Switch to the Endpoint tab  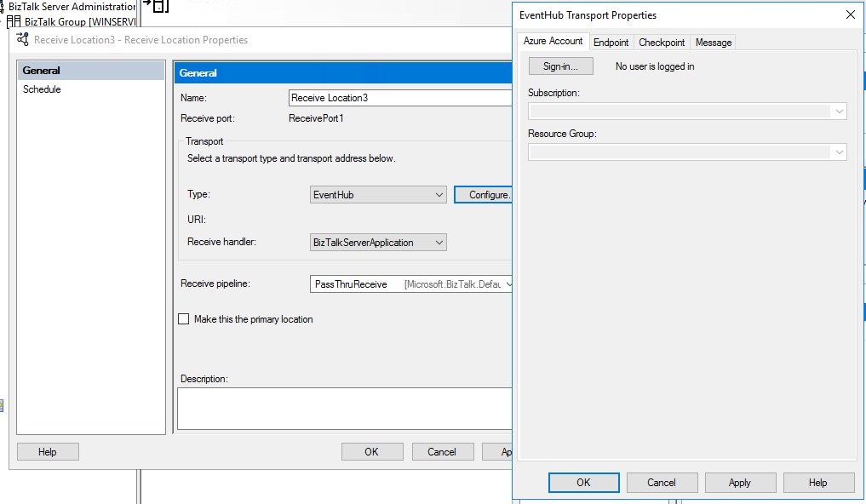click(613, 41)
